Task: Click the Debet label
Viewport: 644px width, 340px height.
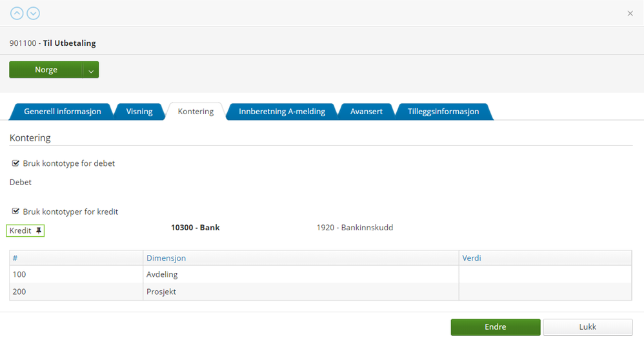Action: point(21,182)
